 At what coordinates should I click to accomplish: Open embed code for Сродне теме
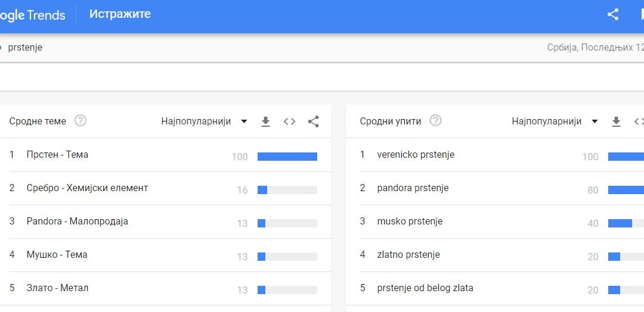[x=290, y=121]
